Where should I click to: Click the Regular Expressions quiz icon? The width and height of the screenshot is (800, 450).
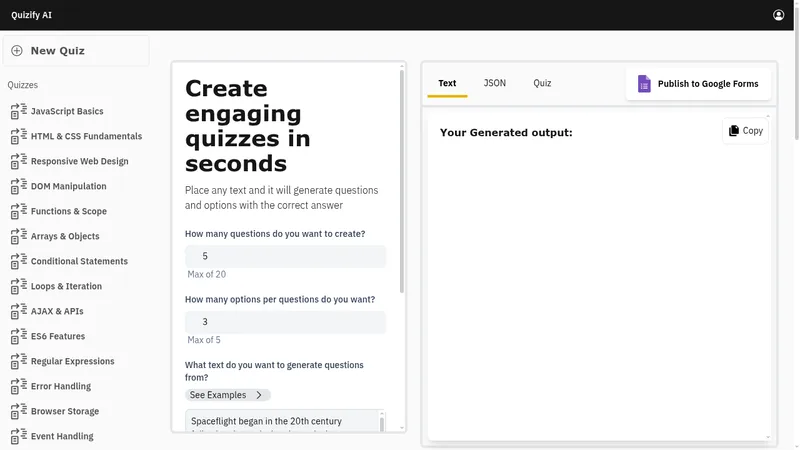pos(19,361)
